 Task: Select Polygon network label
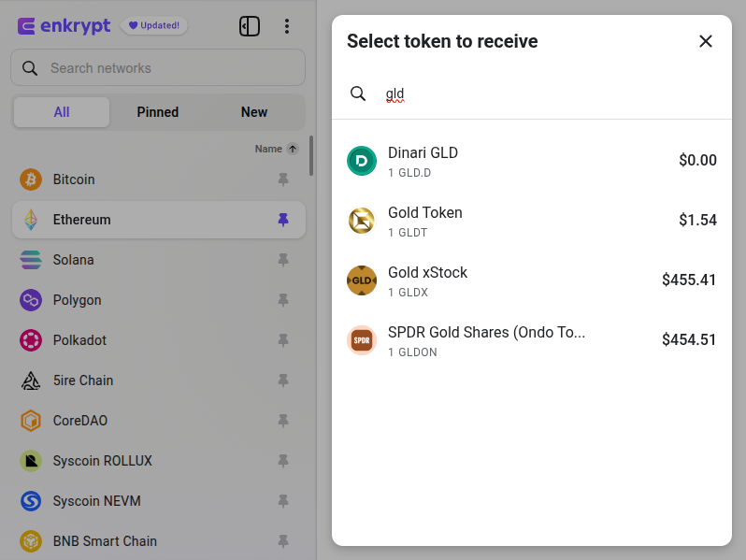[x=77, y=300]
